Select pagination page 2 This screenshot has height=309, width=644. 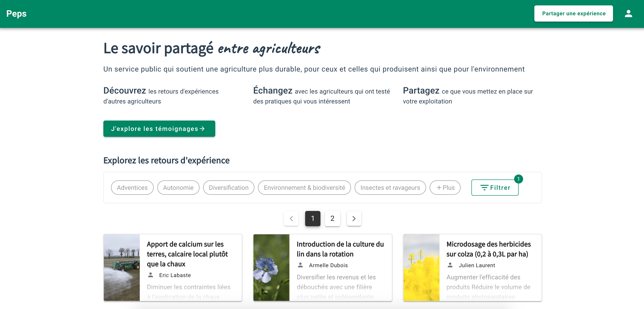pyautogui.click(x=332, y=218)
